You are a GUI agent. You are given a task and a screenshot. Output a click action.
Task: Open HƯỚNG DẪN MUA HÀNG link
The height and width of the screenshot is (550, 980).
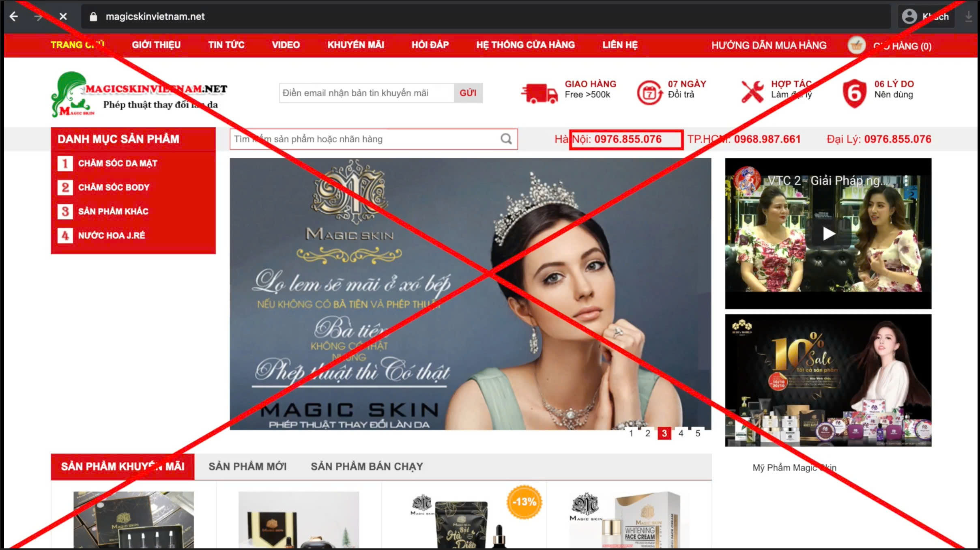point(769,45)
